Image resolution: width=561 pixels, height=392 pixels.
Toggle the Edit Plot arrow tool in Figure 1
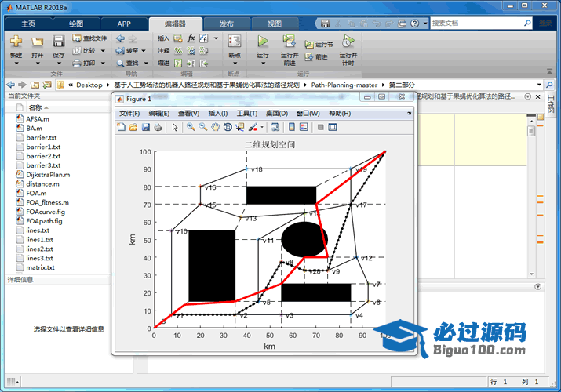[175, 127]
